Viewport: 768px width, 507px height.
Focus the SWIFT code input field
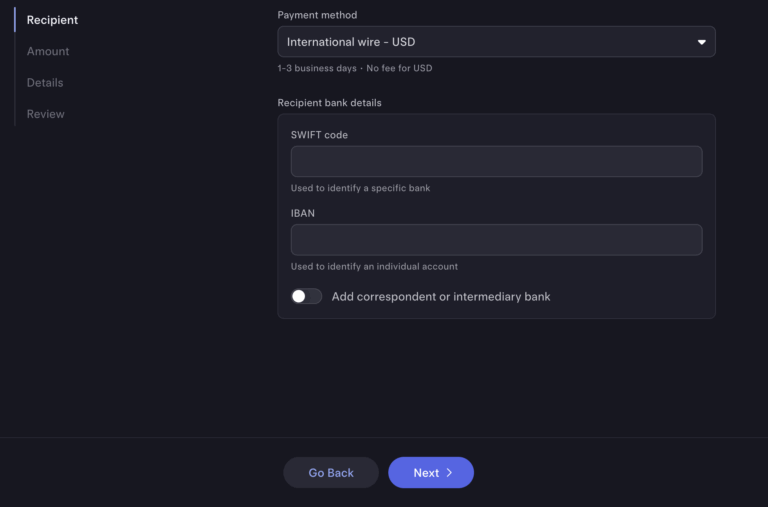pyautogui.click(x=496, y=162)
